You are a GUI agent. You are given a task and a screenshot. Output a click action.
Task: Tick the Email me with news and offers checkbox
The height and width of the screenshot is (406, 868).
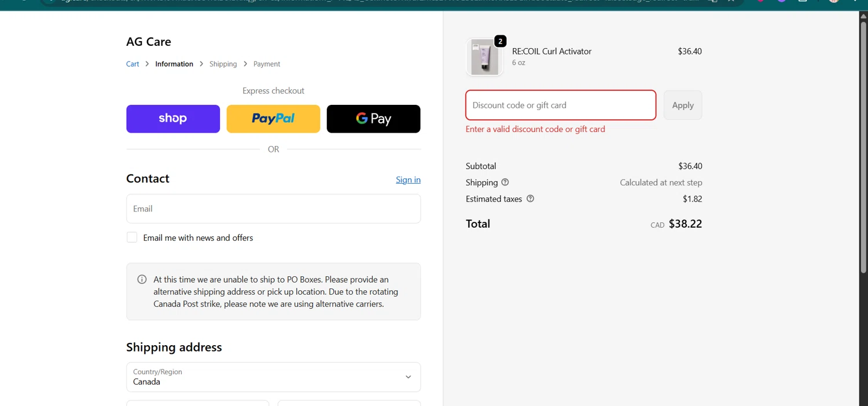[132, 237]
